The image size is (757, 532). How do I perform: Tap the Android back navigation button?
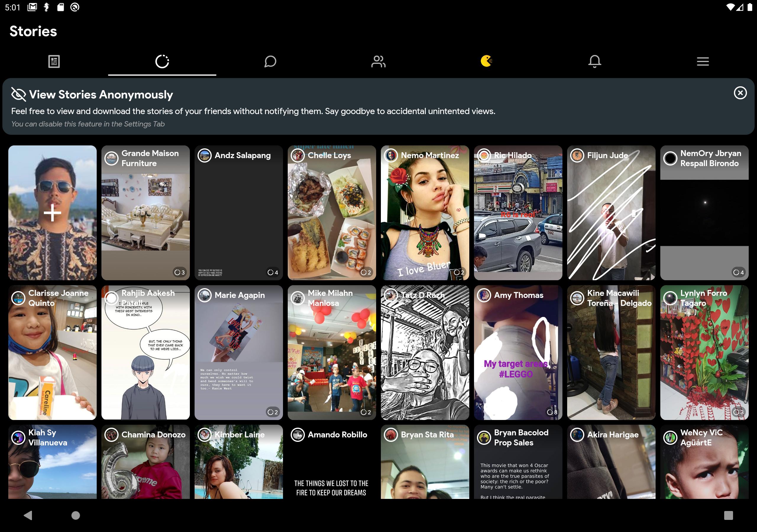point(28,515)
